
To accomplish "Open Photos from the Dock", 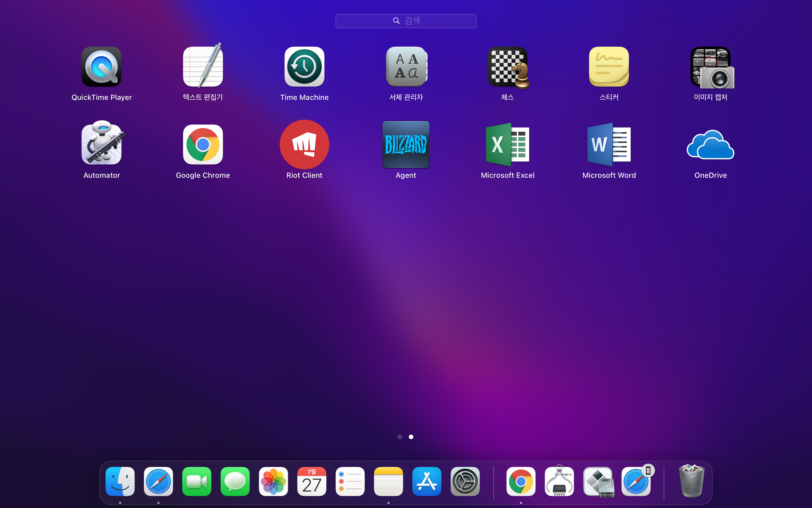I will click(x=273, y=481).
